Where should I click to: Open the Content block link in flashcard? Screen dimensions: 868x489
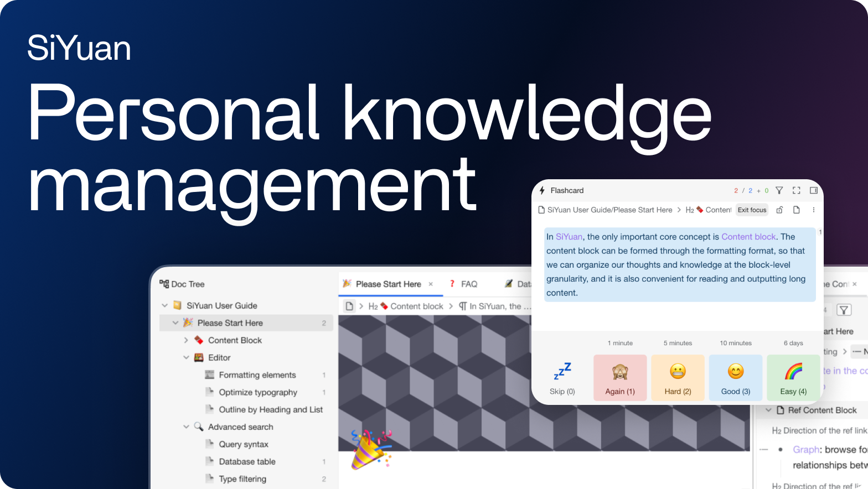click(748, 237)
